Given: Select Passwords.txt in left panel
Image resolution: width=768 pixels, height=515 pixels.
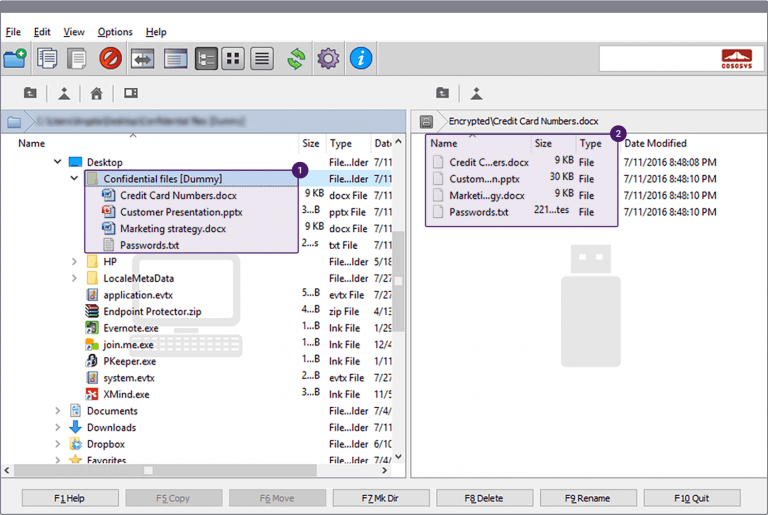Looking at the screenshot, I should point(149,245).
